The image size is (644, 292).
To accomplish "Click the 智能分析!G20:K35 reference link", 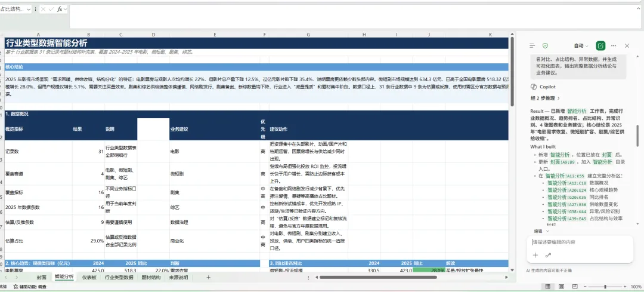I will (567, 197).
